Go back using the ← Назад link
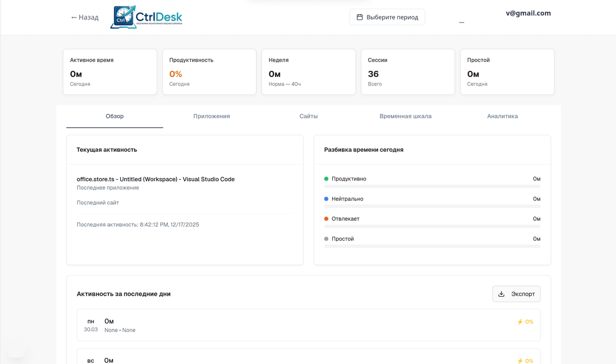Image resolution: width=616 pixels, height=364 pixels. (85, 17)
